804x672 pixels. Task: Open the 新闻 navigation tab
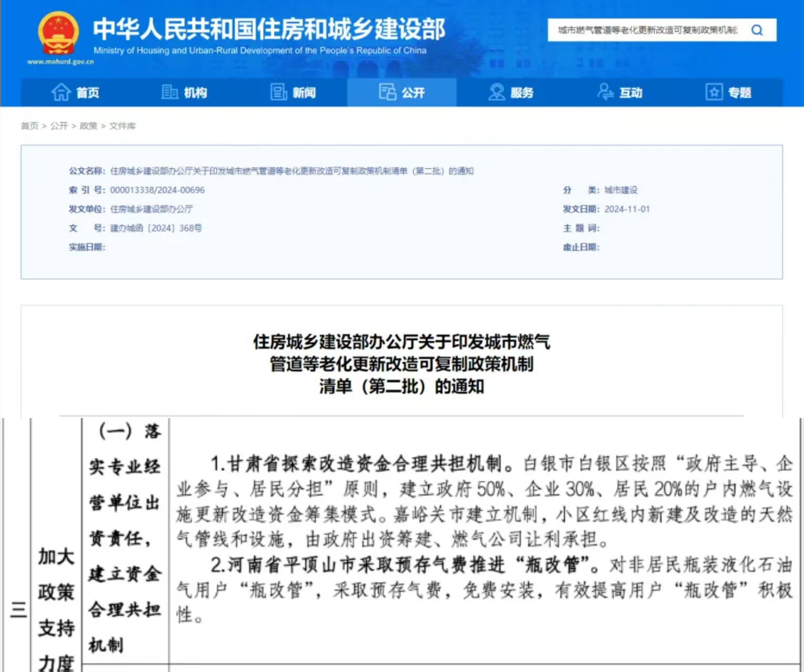[304, 93]
